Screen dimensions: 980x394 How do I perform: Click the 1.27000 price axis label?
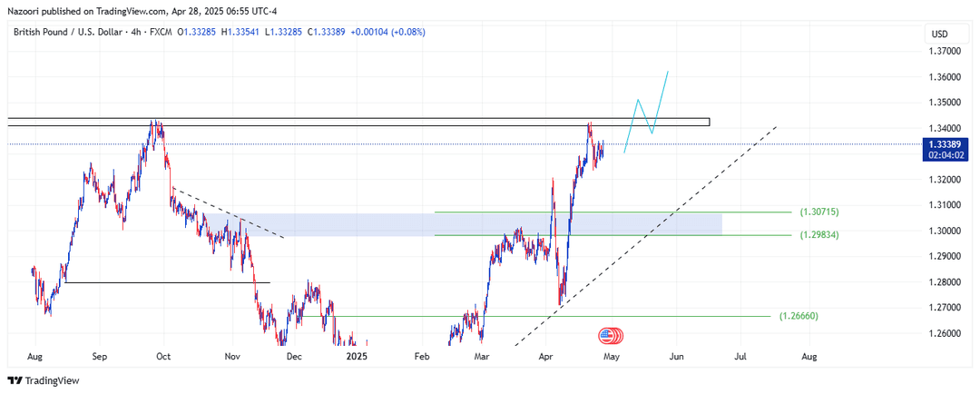[x=943, y=308]
